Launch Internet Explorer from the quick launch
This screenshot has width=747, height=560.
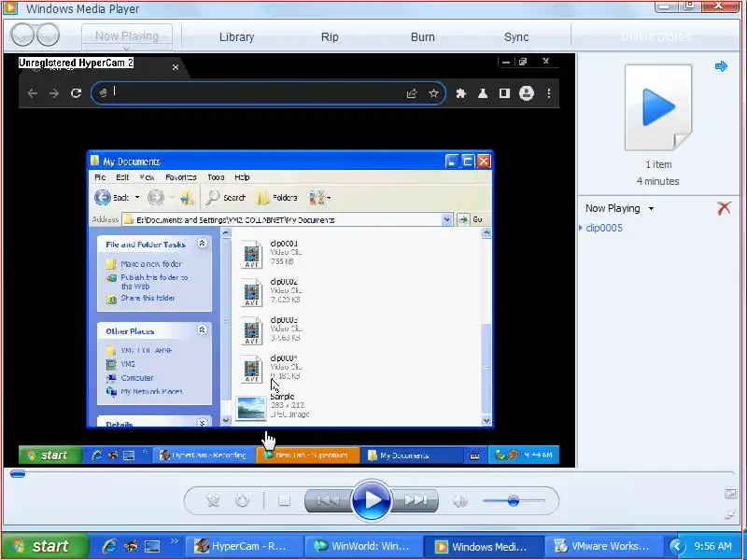(x=109, y=546)
